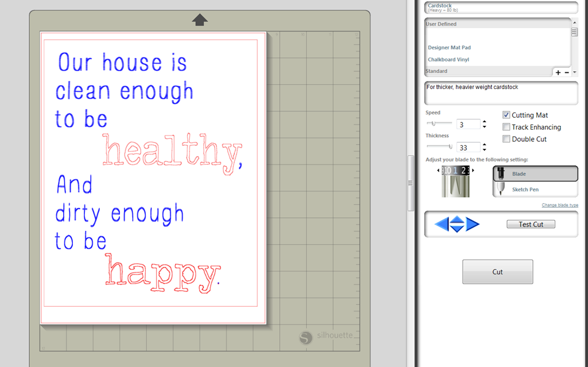588x367 pixels.
Task: Increase Speed with up stepper
Action: pyautogui.click(x=485, y=122)
